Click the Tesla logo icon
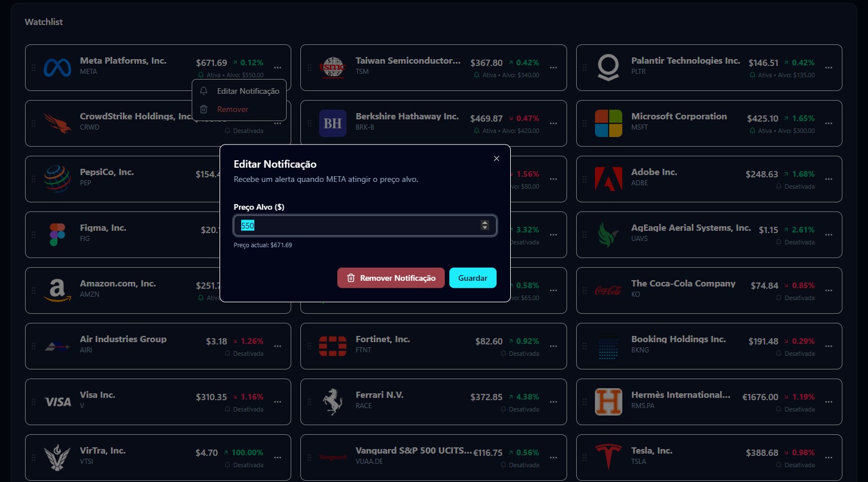The width and height of the screenshot is (868, 482). (608, 458)
